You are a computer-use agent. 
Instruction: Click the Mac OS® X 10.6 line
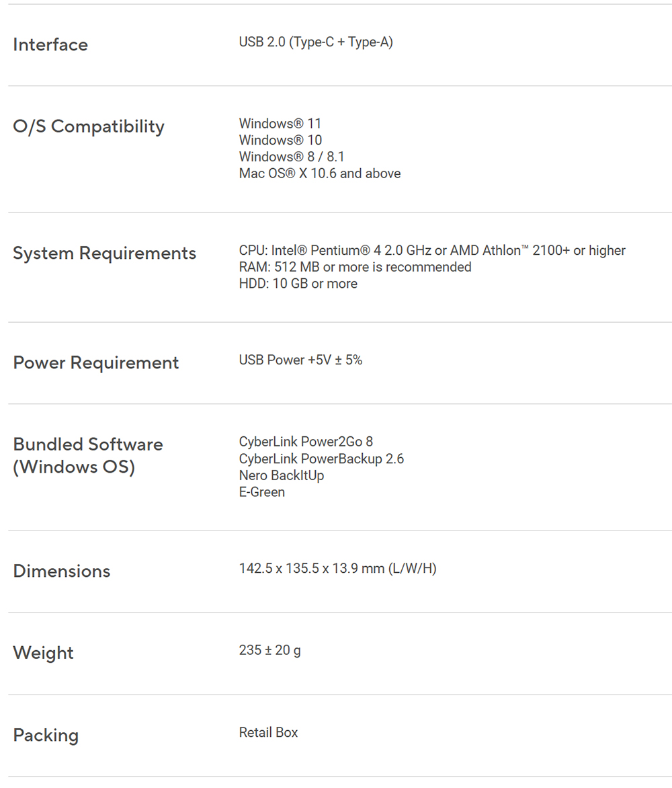point(320,173)
